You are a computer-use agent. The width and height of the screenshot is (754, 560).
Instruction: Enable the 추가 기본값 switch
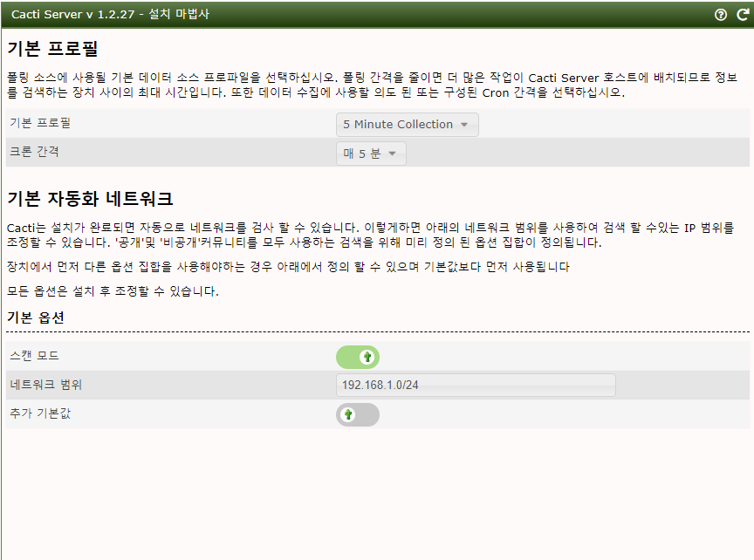tap(357, 415)
